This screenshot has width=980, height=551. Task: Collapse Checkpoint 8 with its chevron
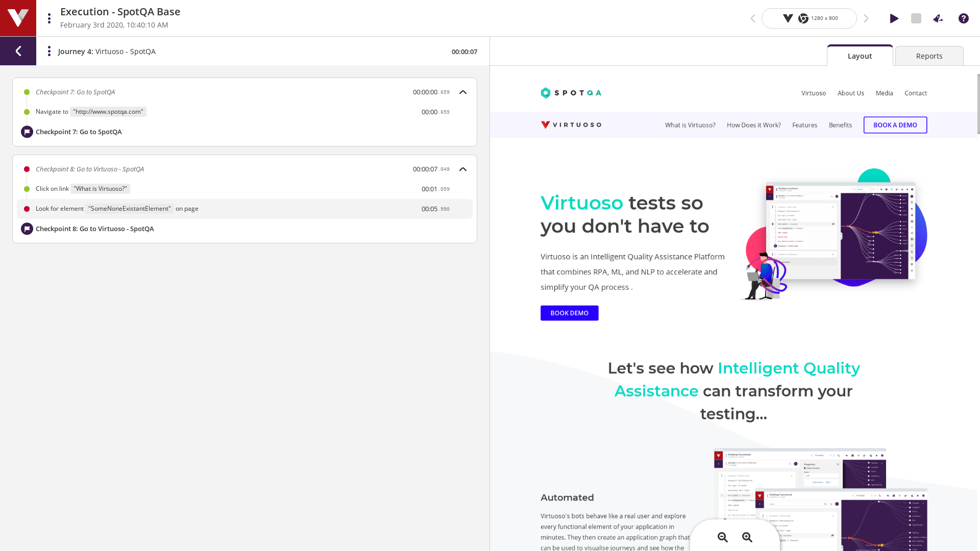[x=463, y=169]
